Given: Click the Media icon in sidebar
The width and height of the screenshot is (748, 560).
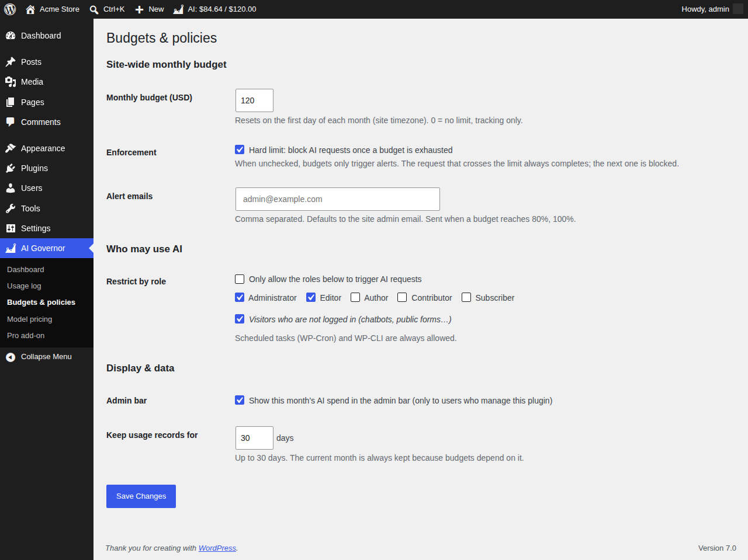Looking at the screenshot, I should 11,82.
